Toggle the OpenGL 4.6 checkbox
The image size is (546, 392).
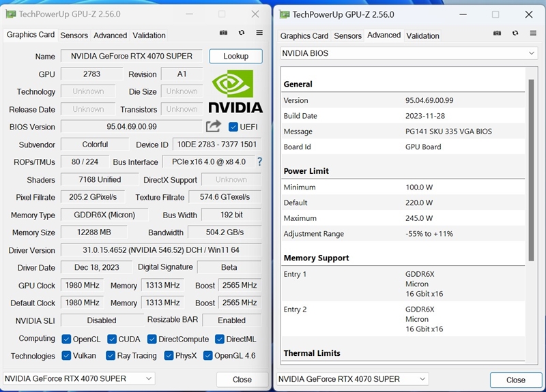[x=208, y=355]
